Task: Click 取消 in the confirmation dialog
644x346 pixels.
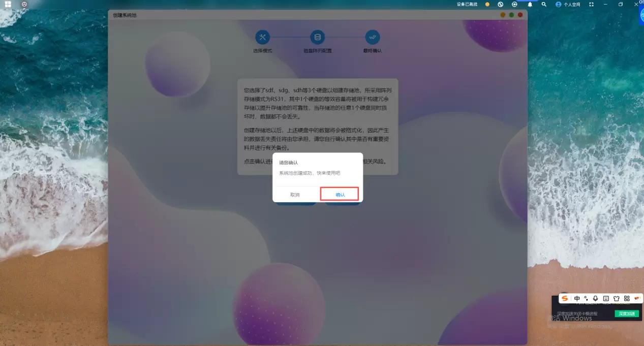Action: [295, 195]
